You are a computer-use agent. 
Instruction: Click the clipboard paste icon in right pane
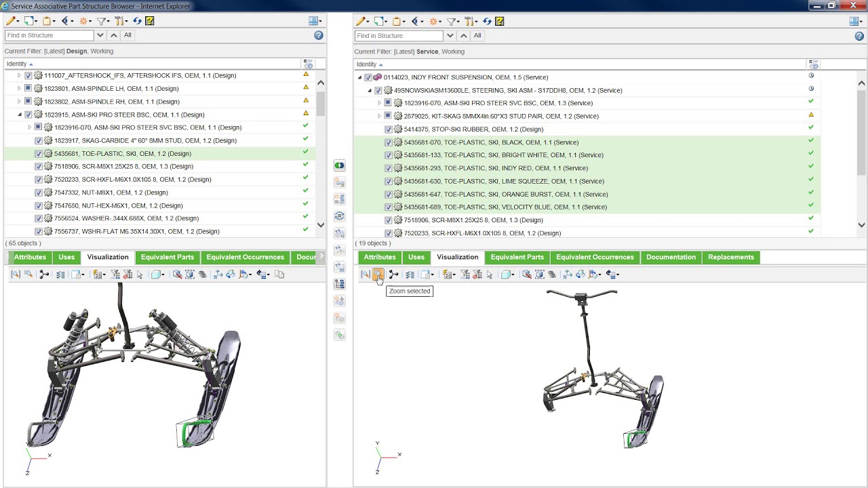(398, 21)
